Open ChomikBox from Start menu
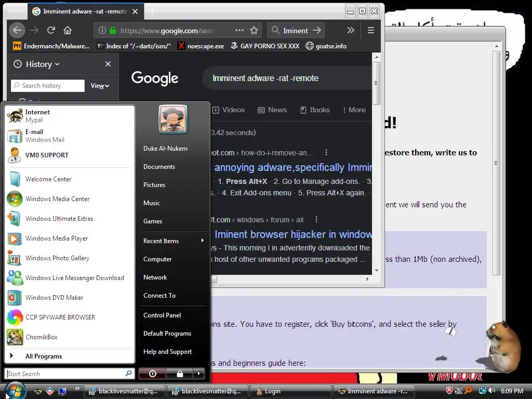 coord(70,337)
